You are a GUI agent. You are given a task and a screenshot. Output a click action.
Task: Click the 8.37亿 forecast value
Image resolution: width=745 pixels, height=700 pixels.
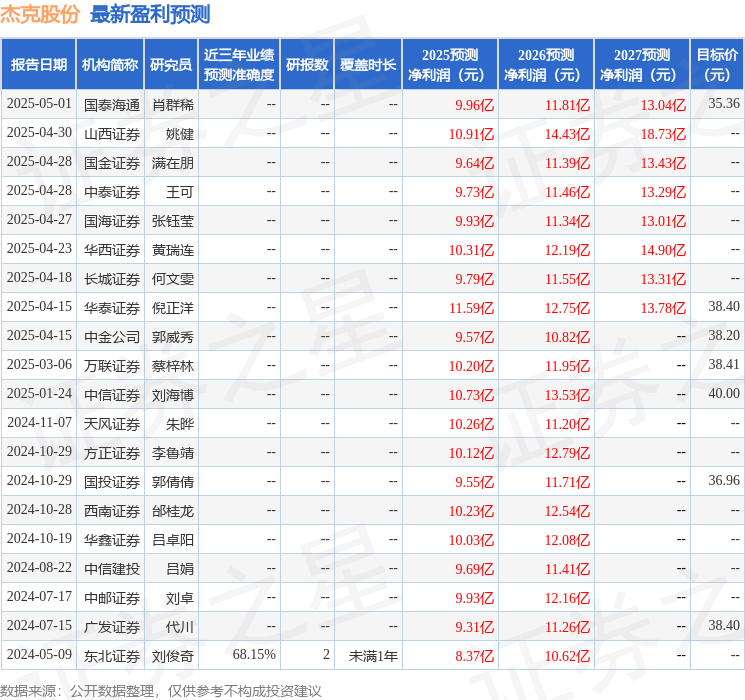coord(475,656)
